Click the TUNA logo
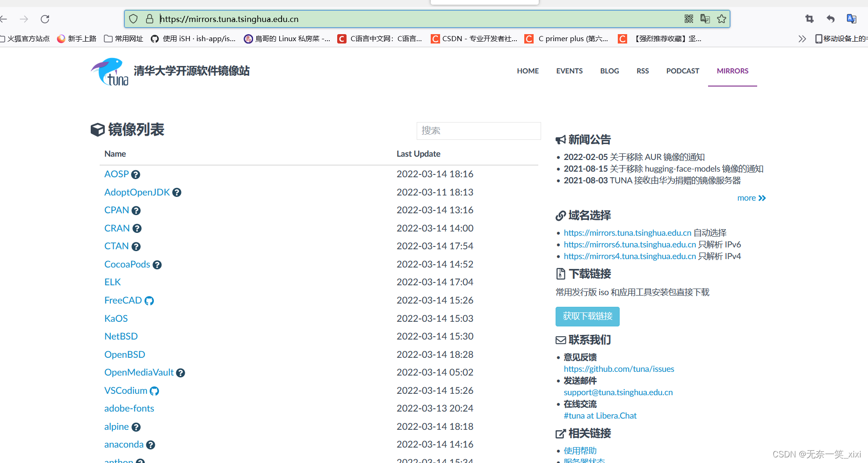The image size is (868, 463). click(x=109, y=72)
